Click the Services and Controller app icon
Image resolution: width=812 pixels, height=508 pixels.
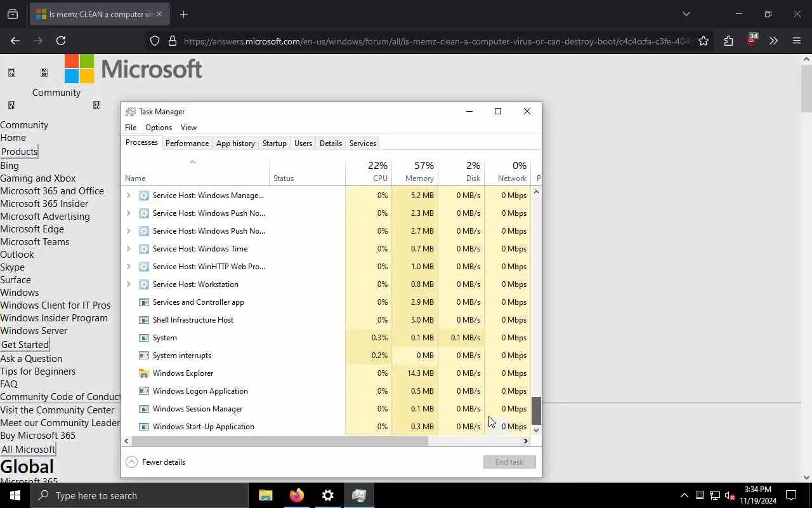coord(144,302)
